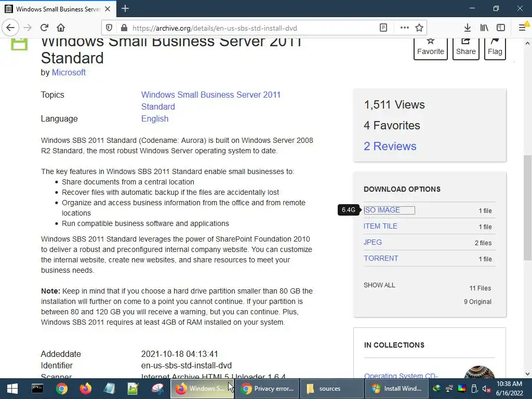Launch Command Prompt from taskbar
Screen dimensions: 532x399
coord(37,389)
